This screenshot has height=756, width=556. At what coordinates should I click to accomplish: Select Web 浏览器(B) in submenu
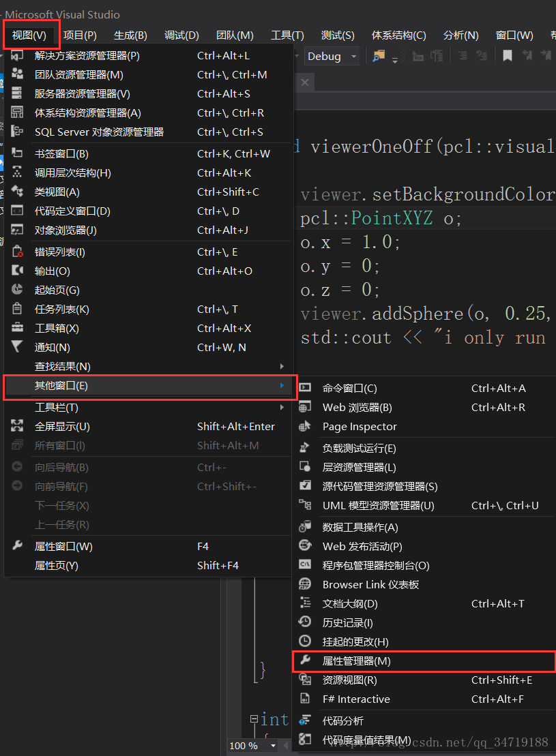coord(424,408)
